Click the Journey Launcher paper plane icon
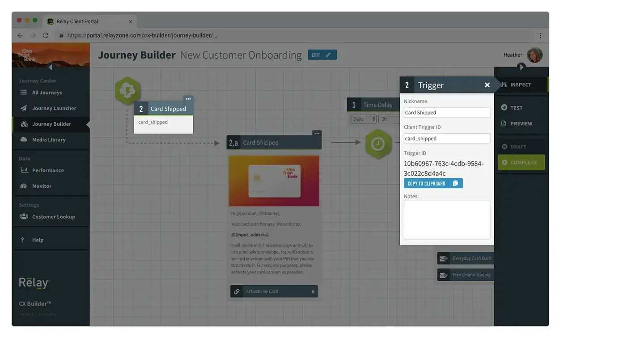 [x=24, y=108]
